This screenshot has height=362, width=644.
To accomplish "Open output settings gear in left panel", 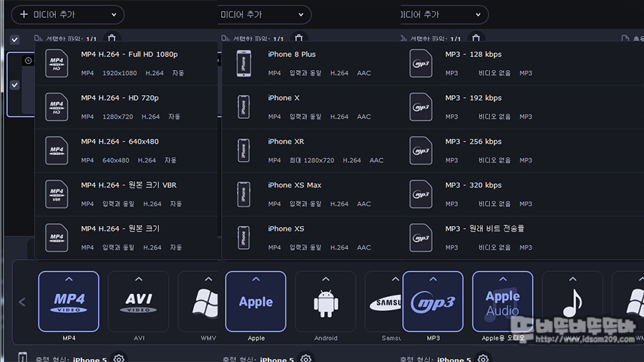I will (x=119, y=358).
